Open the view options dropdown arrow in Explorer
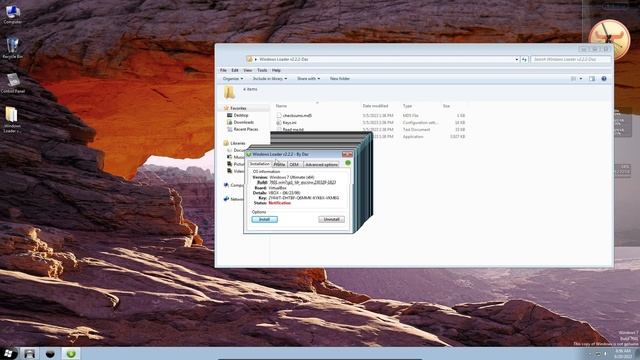The height and width of the screenshot is (360, 640). point(581,78)
